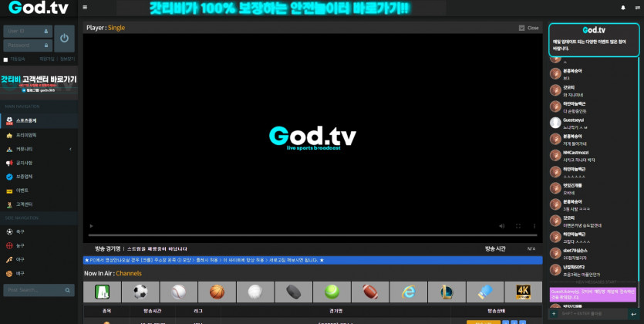Click the 리그 table column header

tap(198, 311)
